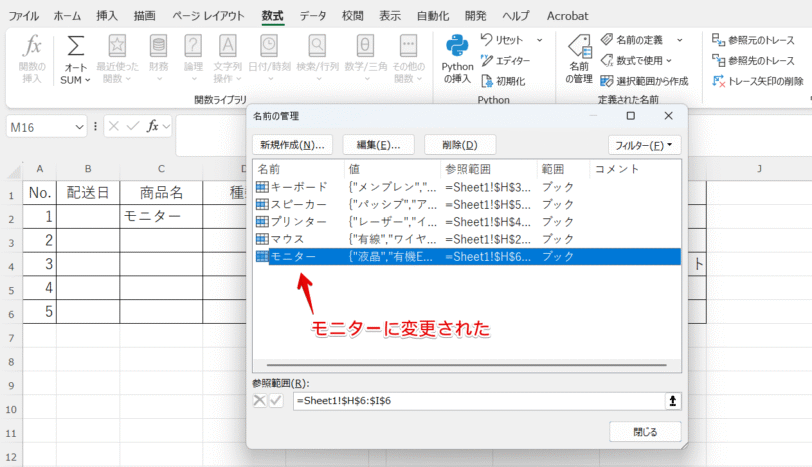812x467 pixels.
Task: Select the マウス name row
Action: click(x=467, y=239)
